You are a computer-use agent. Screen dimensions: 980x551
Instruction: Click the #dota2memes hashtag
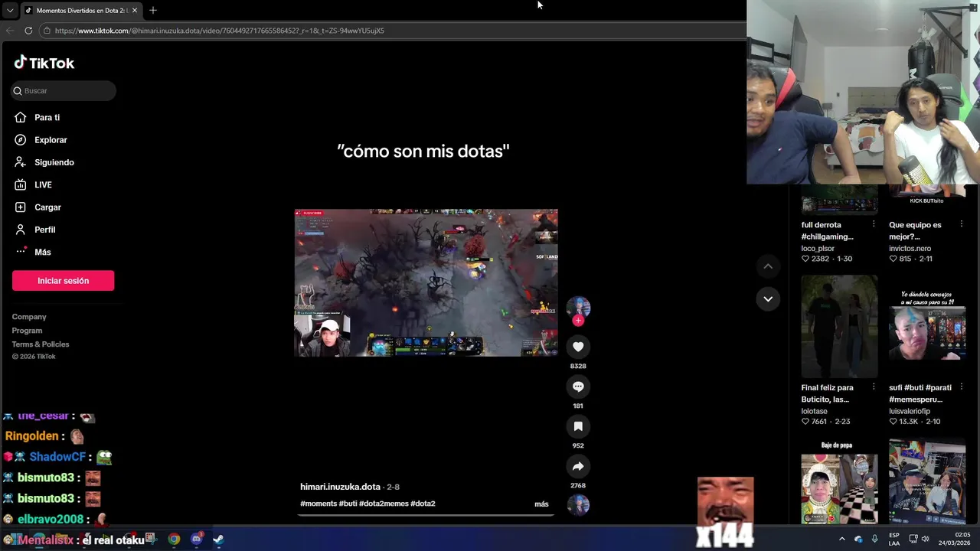pos(384,504)
